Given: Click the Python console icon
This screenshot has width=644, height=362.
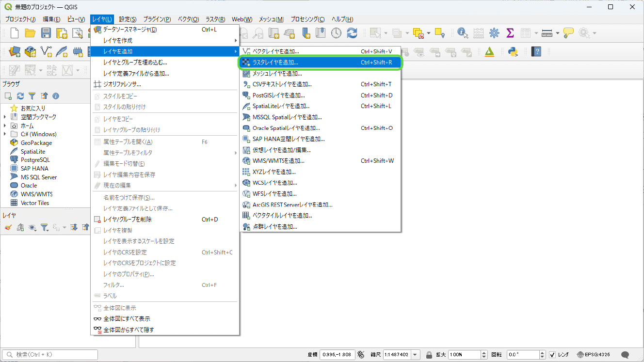Looking at the screenshot, I should tap(513, 51).
